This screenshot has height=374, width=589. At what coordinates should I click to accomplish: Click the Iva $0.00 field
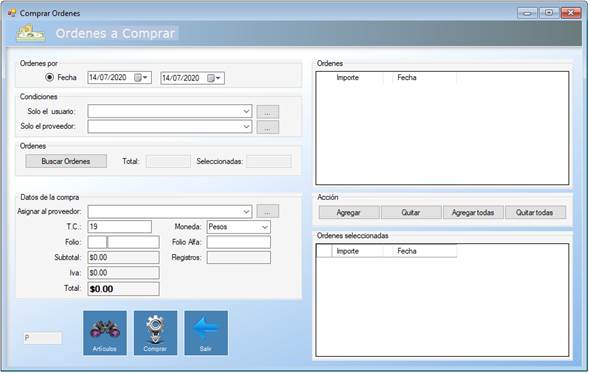[x=123, y=273]
